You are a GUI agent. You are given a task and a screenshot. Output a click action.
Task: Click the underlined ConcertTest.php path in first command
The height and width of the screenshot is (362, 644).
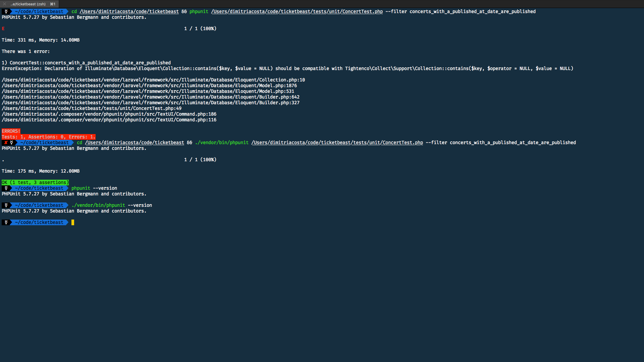tap(297, 11)
